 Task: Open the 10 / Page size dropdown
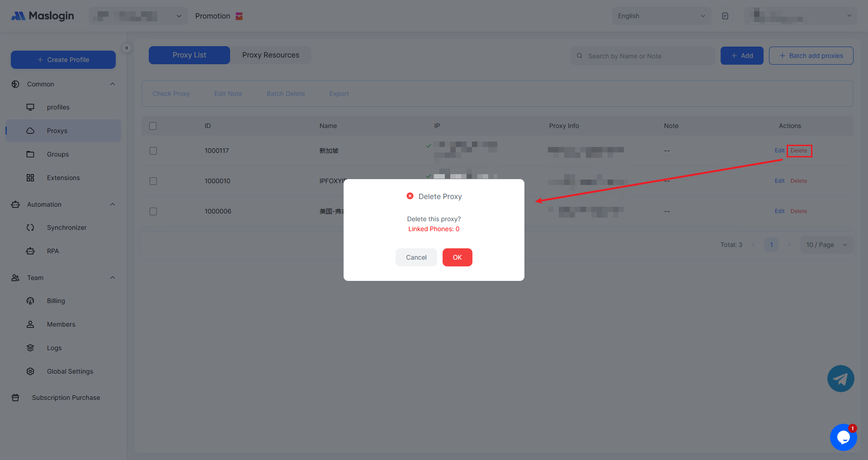tap(826, 245)
